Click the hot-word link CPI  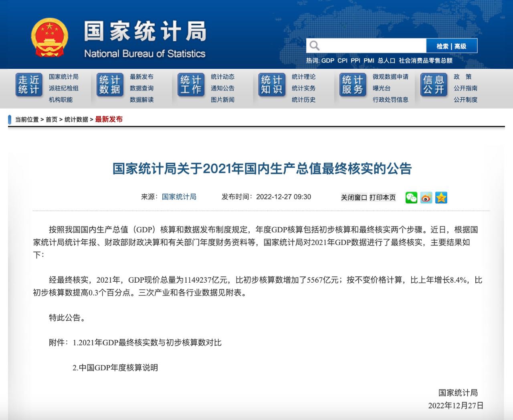click(x=342, y=60)
